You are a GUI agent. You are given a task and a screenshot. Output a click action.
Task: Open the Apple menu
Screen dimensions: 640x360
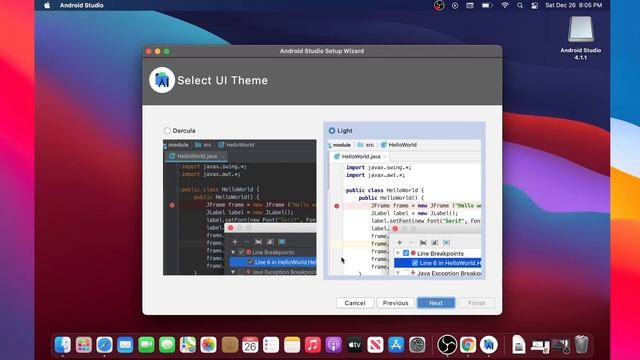(x=47, y=5)
